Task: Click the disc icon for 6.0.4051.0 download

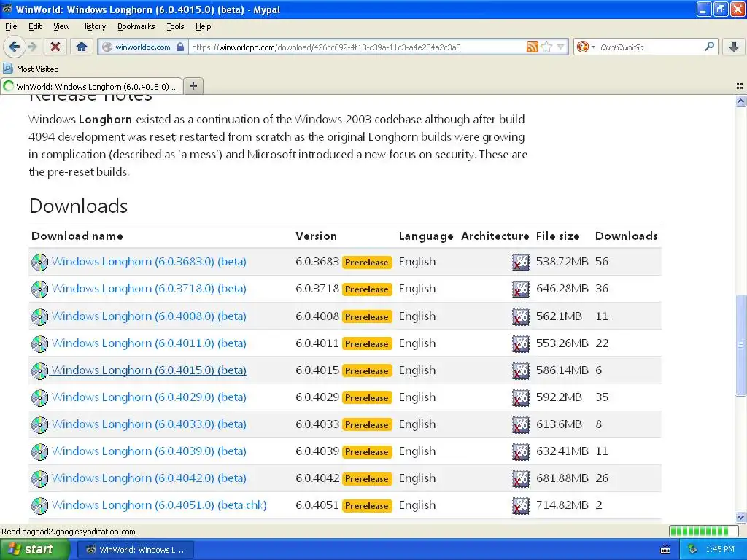Action: pyautogui.click(x=39, y=506)
